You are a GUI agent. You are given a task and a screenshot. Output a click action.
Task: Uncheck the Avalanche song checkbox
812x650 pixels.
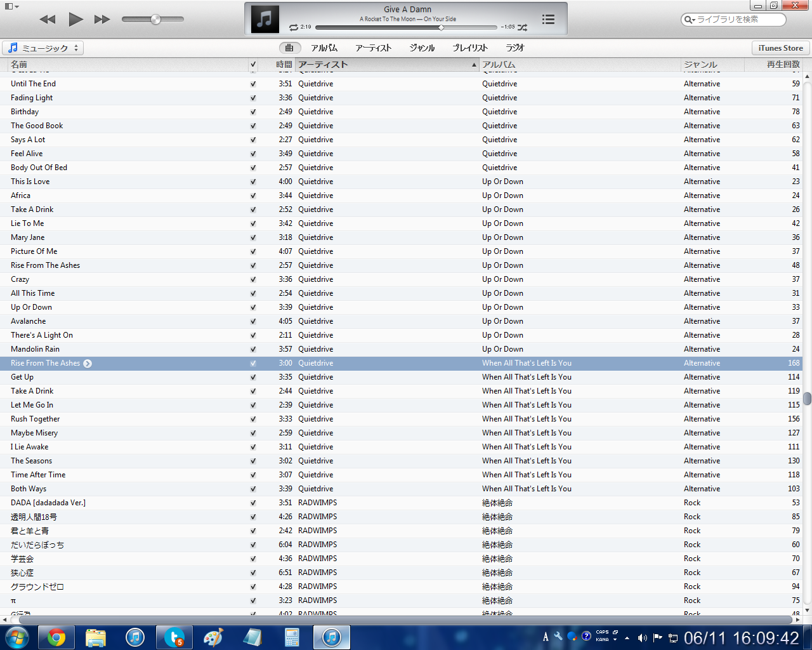(253, 321)
